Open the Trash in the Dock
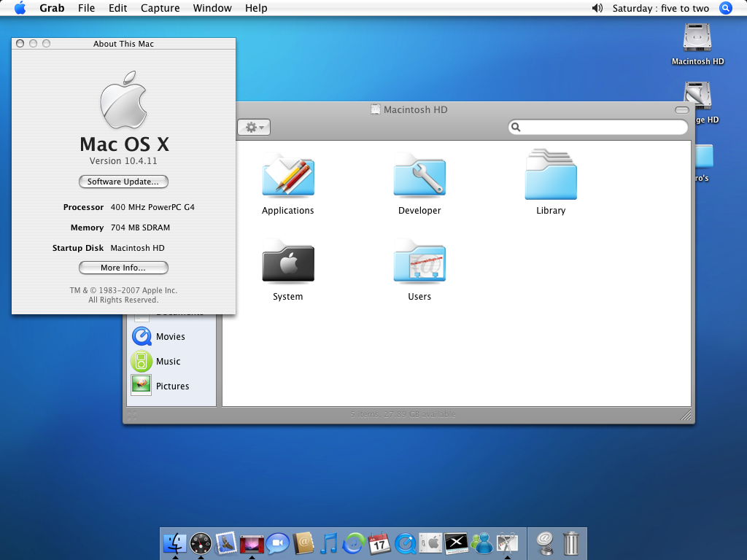 click(x=572, y=542)
